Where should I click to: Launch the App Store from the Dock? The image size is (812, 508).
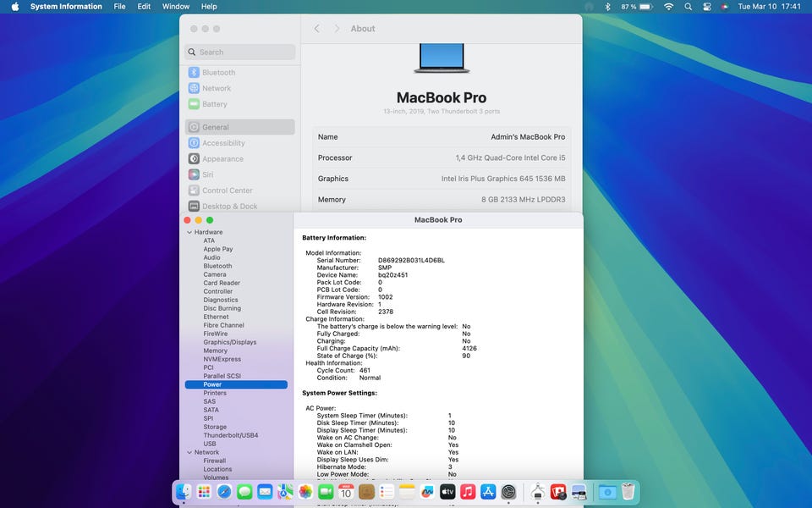click(x=488, y=492)
